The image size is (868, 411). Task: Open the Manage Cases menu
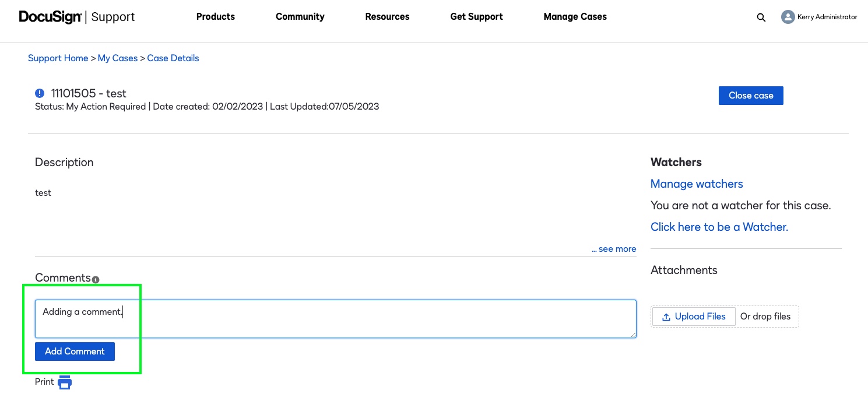click(x=575, y=17)
